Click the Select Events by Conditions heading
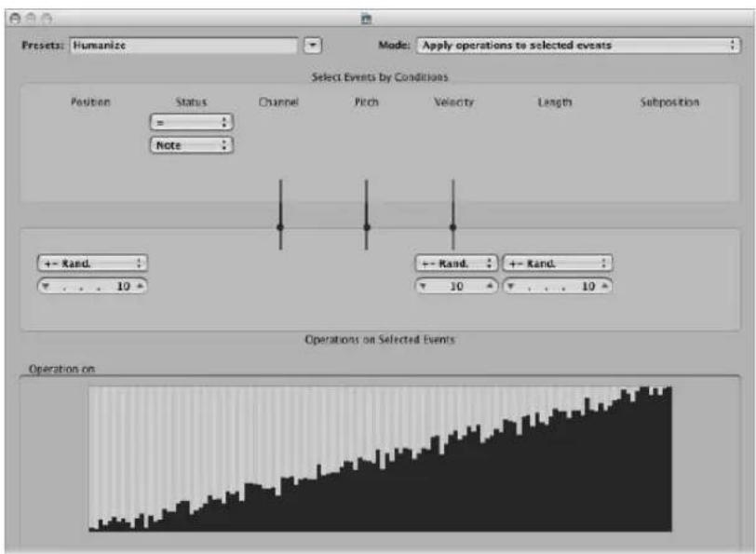Screen dimensions: 756x554 (x=380, y=77)
